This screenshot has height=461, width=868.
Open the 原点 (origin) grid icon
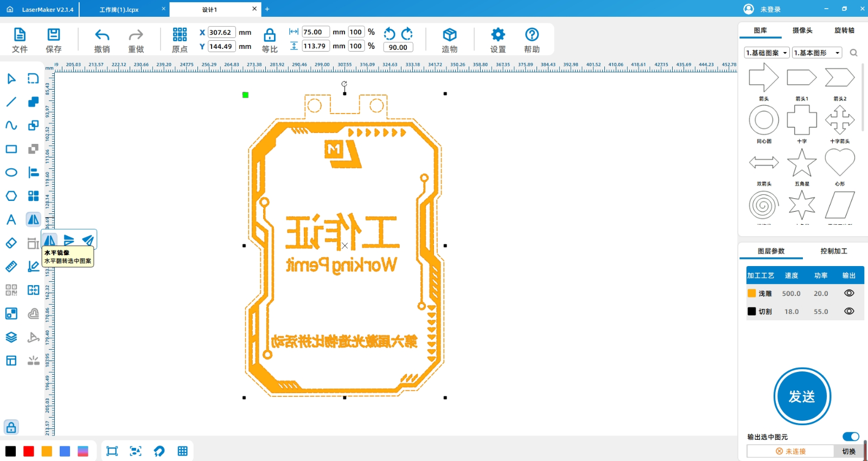(180, 35)
